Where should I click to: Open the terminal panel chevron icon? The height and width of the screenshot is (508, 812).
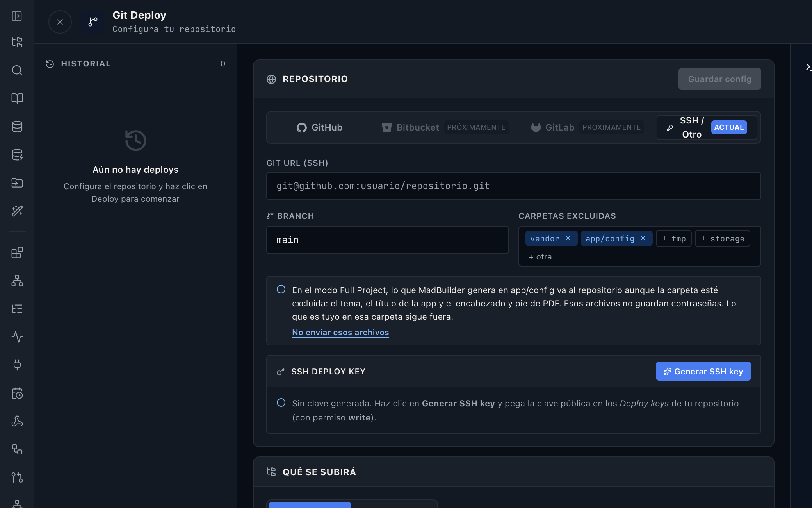pyautogui.click(x=808, y=67)
